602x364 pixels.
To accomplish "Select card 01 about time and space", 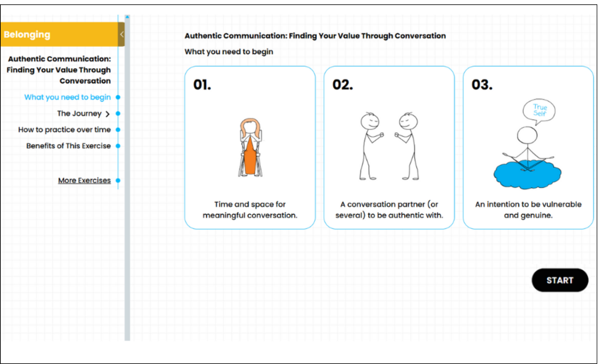I will 250,148.
